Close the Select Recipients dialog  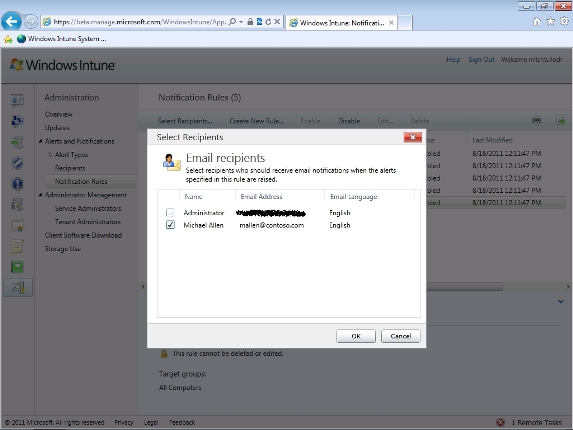point(413,137)
